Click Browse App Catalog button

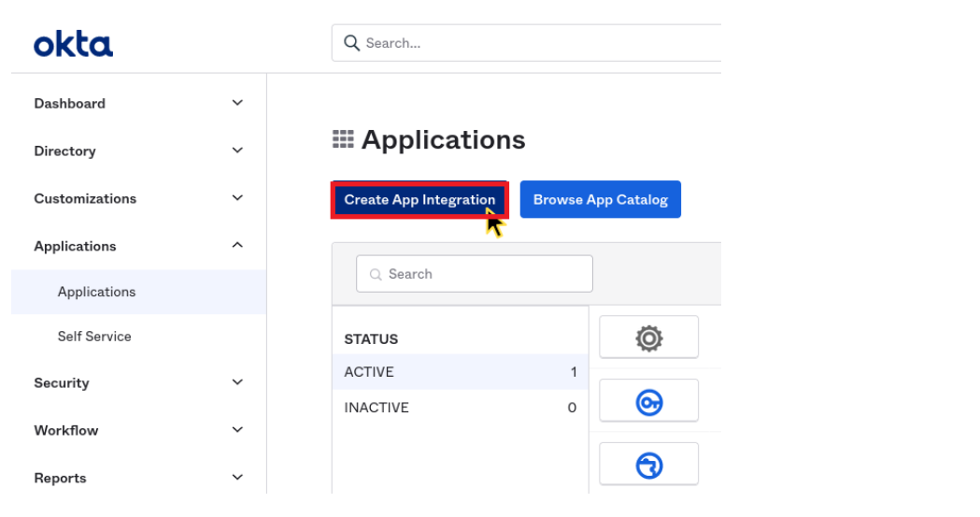pos(600,199)
